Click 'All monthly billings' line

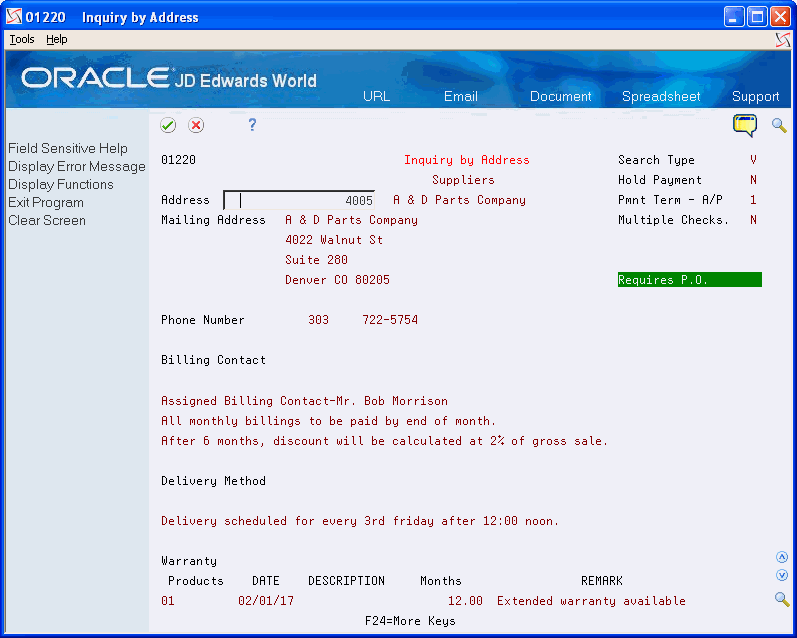[328, 421]
